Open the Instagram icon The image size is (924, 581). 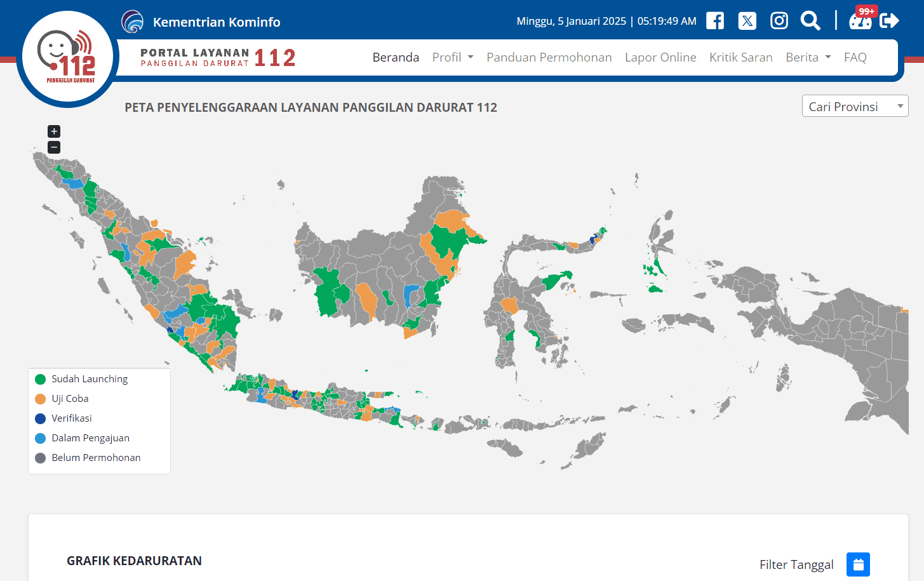(779, 21)
